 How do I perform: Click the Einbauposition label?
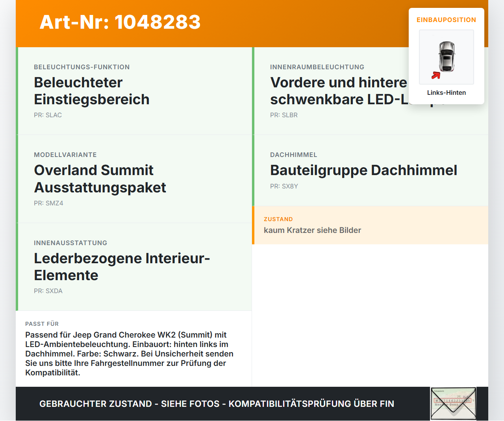[x=447, y=20]
